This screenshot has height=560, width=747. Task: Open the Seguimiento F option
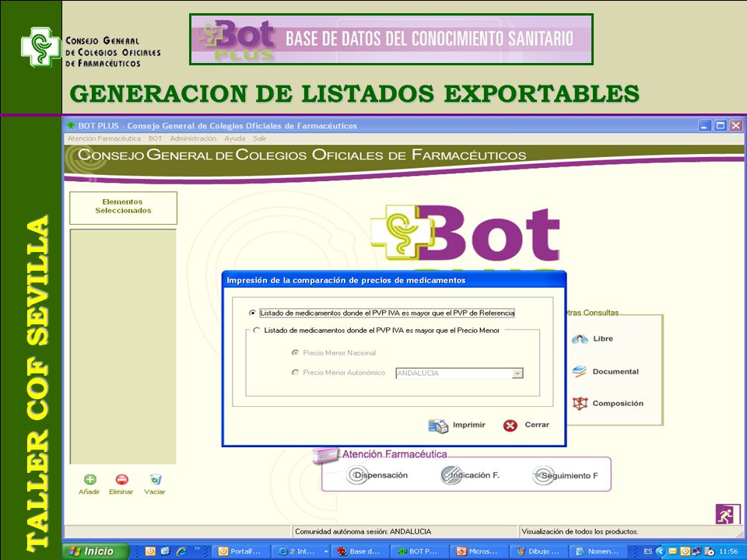click(x=565, y=476)
